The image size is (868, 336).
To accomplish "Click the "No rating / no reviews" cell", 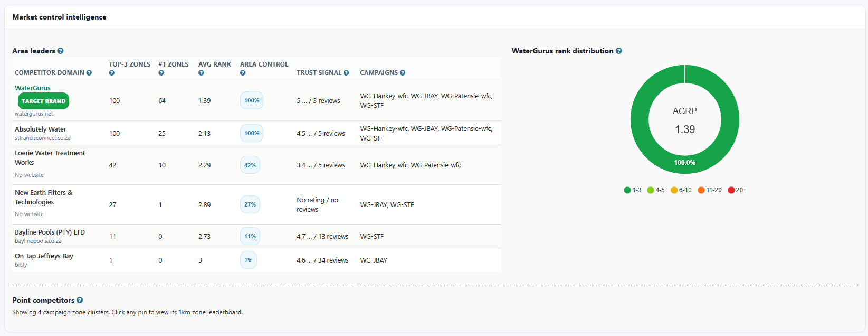I will pos(318,204).
